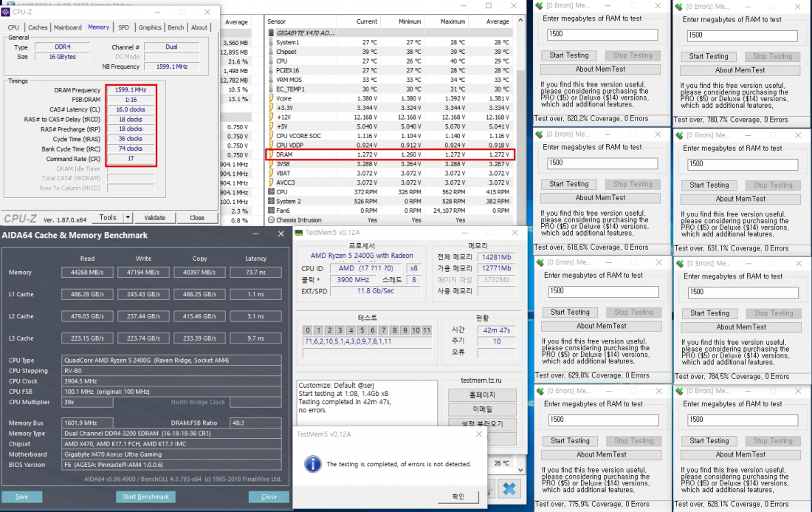
Task: Click the Save button in AIDA64 benchmark
Action: click(21, 496)
